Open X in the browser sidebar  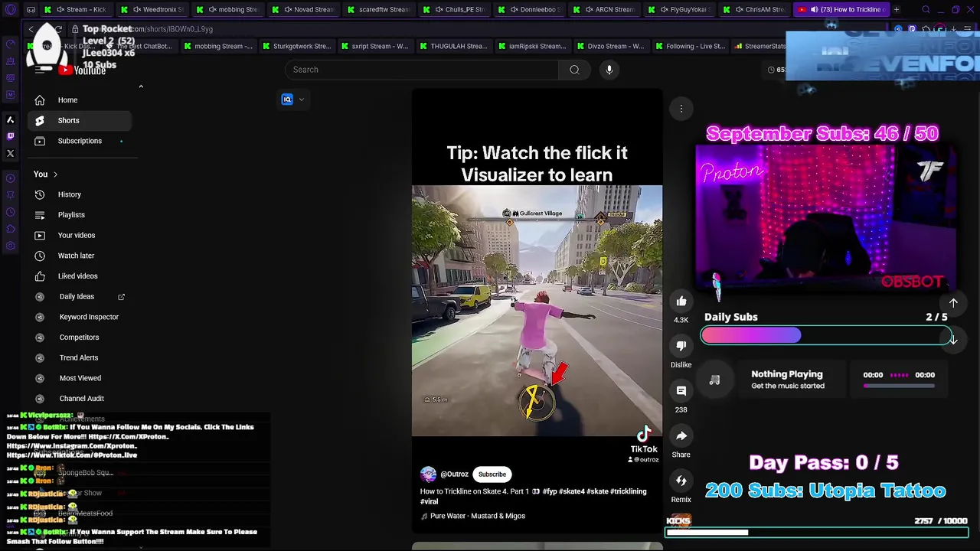tap(11, 154)
